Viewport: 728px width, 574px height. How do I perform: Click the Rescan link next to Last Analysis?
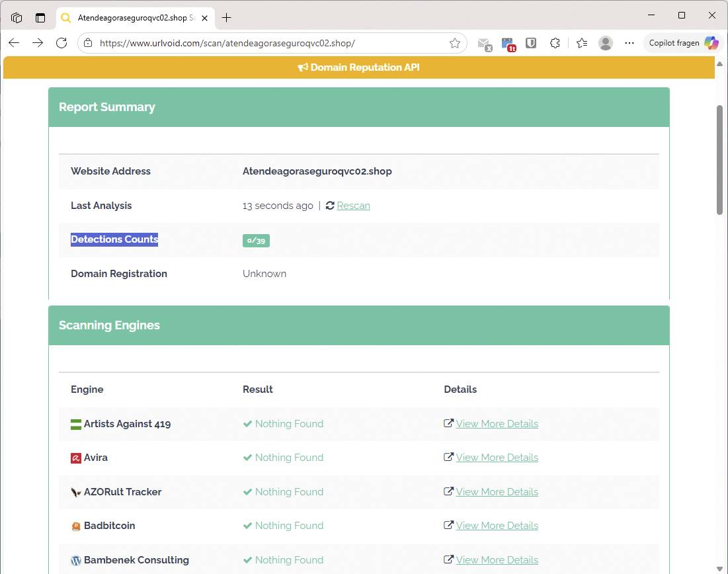click(x=353, y=205)
